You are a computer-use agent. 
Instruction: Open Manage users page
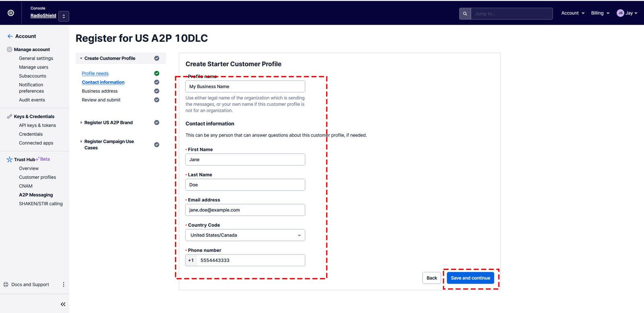pos(33,67)
